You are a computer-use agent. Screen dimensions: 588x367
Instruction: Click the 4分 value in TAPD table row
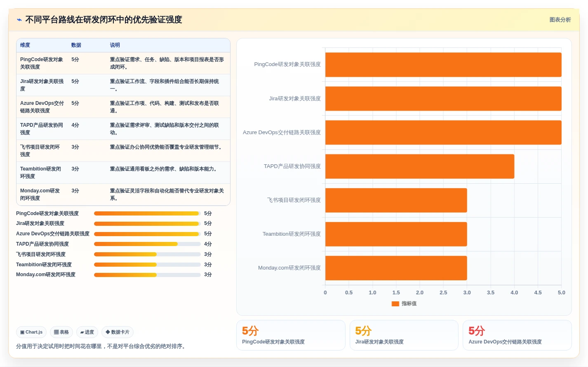pos(75,125)
